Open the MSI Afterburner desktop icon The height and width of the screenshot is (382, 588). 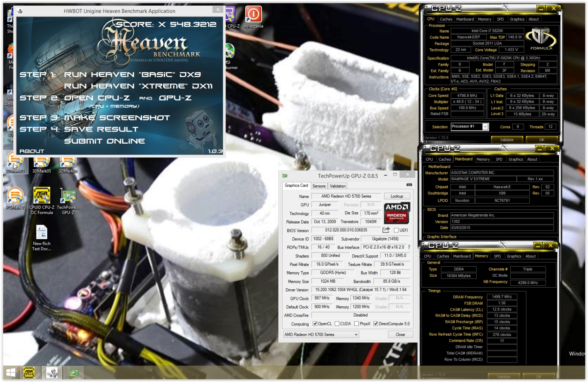pyautogui.click(x=231, y=56)
